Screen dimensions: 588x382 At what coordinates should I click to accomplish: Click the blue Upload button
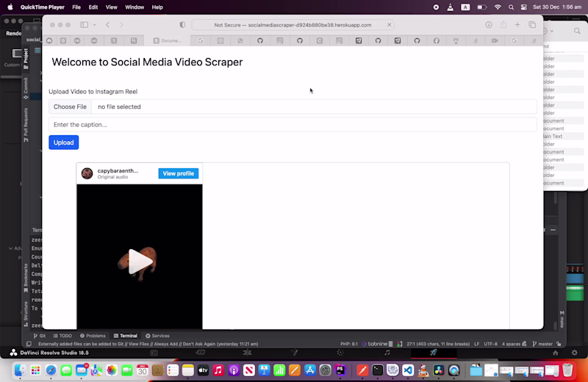[x=64, y=143]
